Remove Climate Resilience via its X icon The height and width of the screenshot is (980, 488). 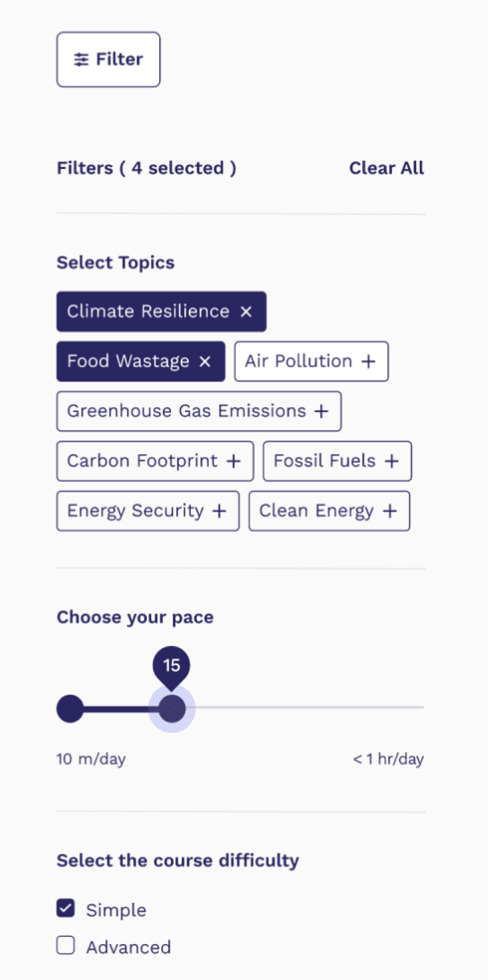pyautogui.click(x=246, y=312)
